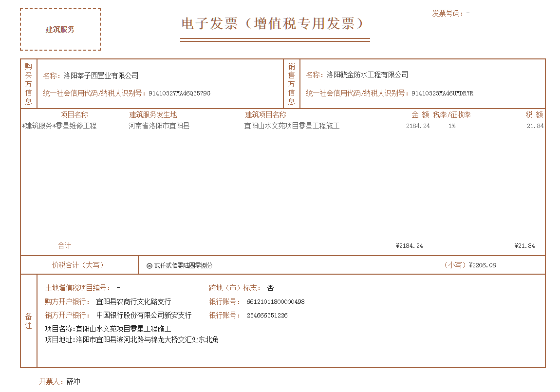Select buyer tax ID 91410327MA46Q3579G
Image resolution: width=560 pixels, height=392 pixels.
179,93
